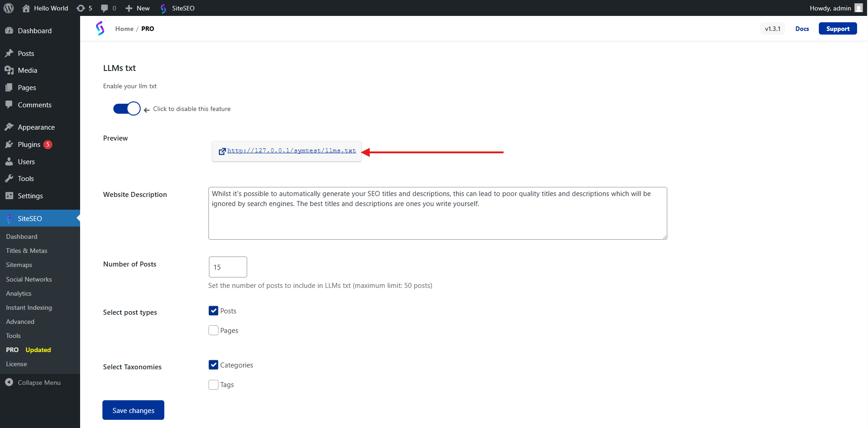The image size is (868, 428).
Task: Open the New content dropdown in admin bar
Action: [137, 8]
